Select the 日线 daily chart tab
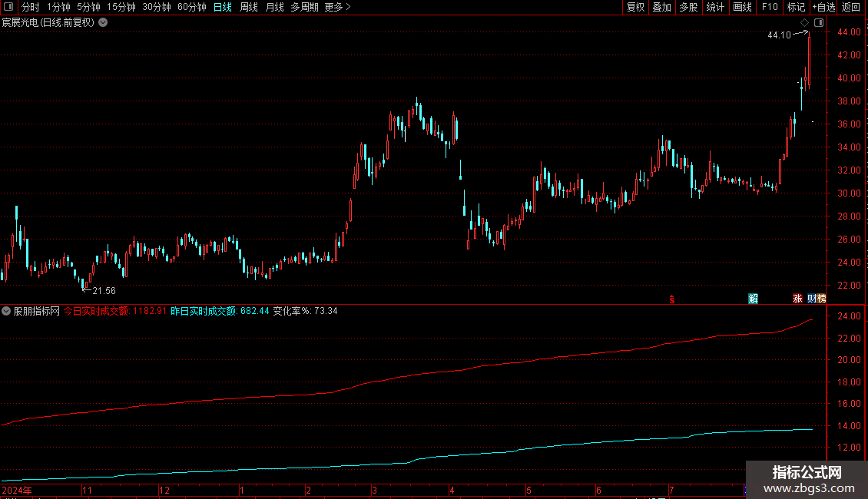Image resolution: width=868 pixels, height=499 pixels. point(223,7)
